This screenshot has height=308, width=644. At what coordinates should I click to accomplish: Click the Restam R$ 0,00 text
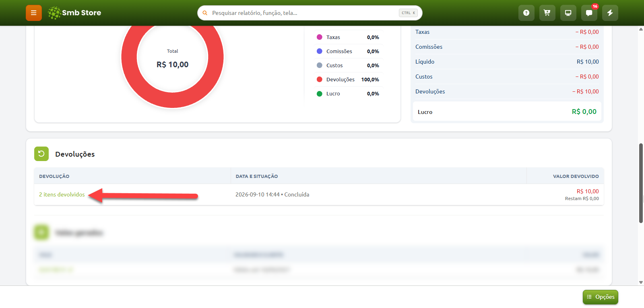(582, 198)
